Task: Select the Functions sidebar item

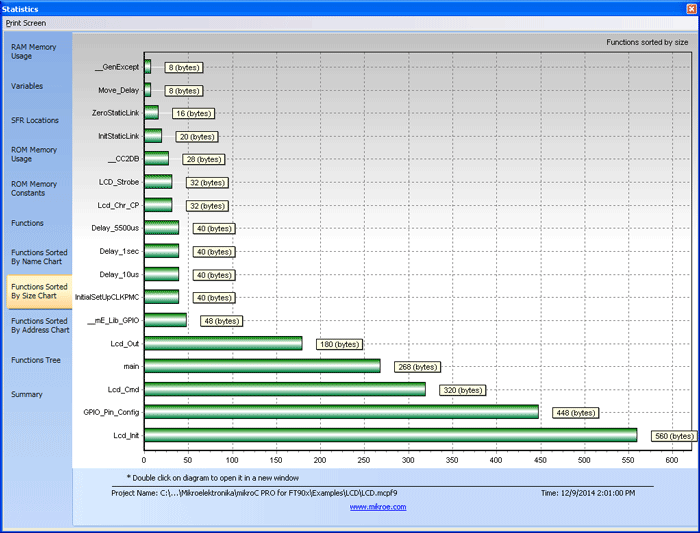Action: pos(27,223)
